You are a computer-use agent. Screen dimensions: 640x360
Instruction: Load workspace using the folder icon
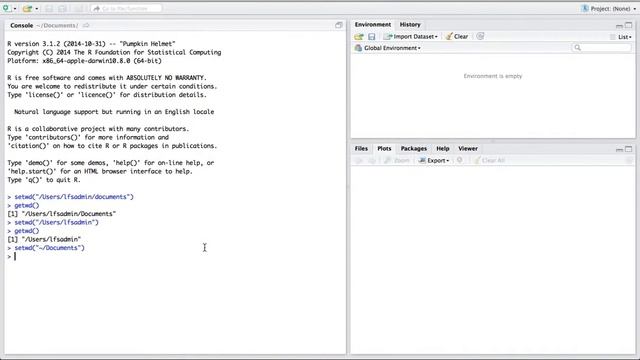click(359, 37)
